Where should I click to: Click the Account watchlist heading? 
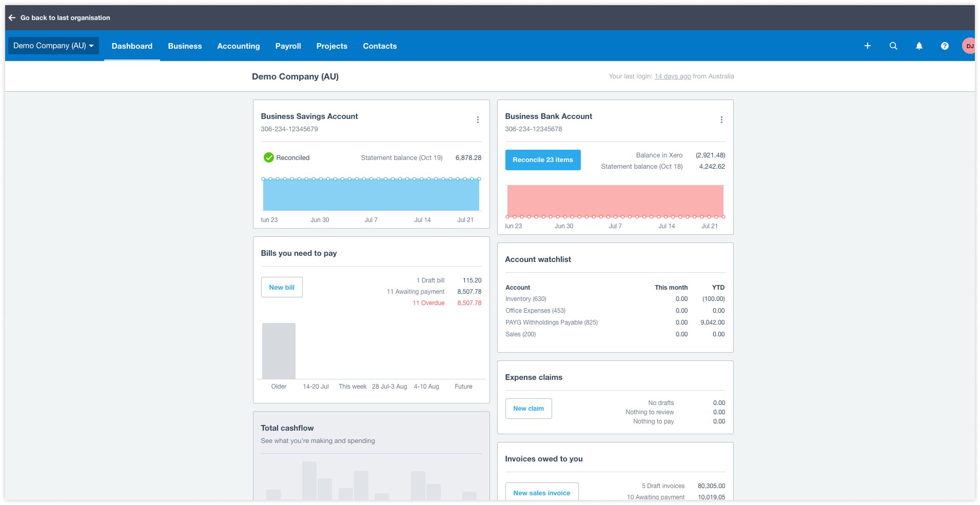click(538, 259)
